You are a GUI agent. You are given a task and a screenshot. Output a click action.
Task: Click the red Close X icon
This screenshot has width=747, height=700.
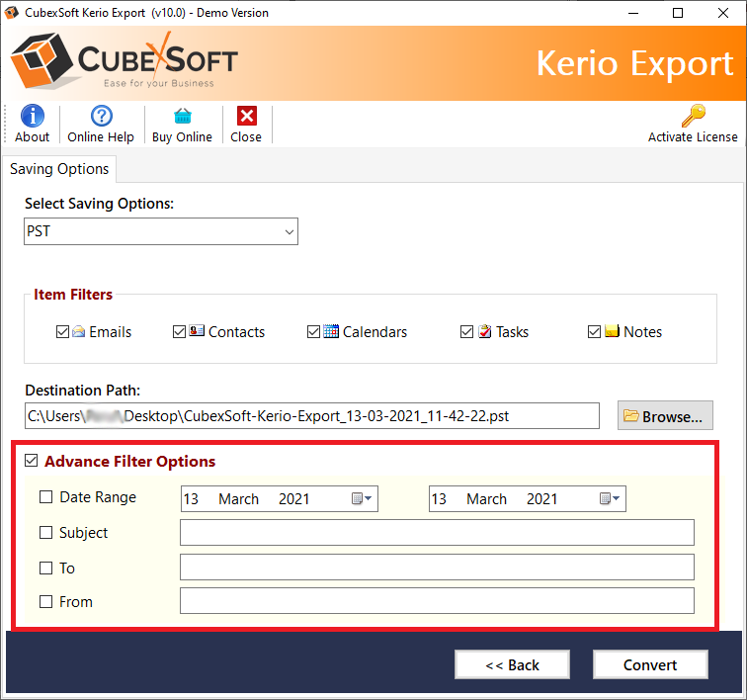[x=247, y=116]
